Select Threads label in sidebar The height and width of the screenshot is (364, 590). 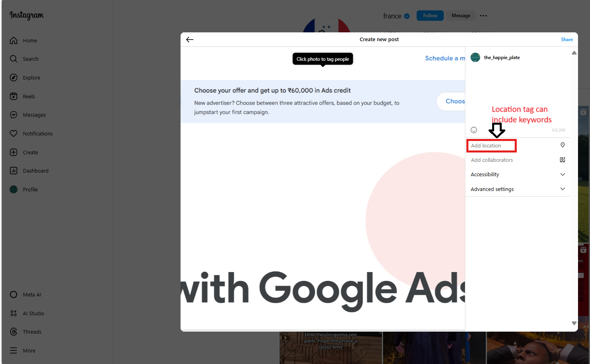click(32, 332)
